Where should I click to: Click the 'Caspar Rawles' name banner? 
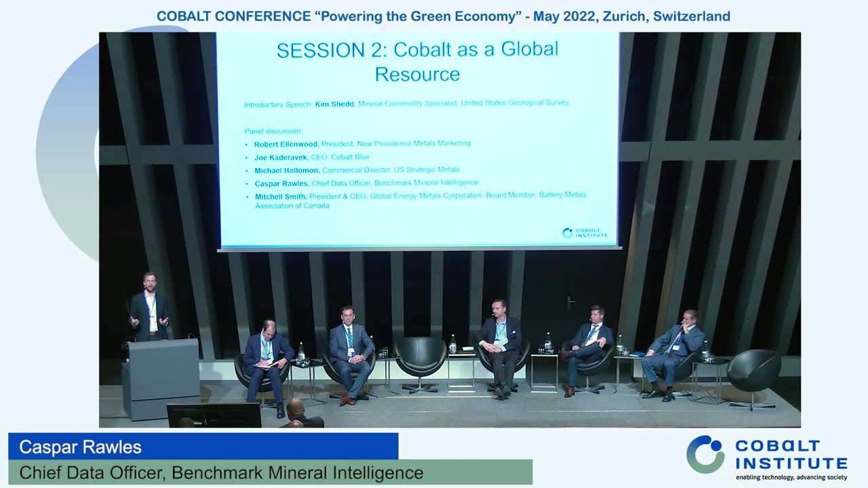[x=203, y=447]
